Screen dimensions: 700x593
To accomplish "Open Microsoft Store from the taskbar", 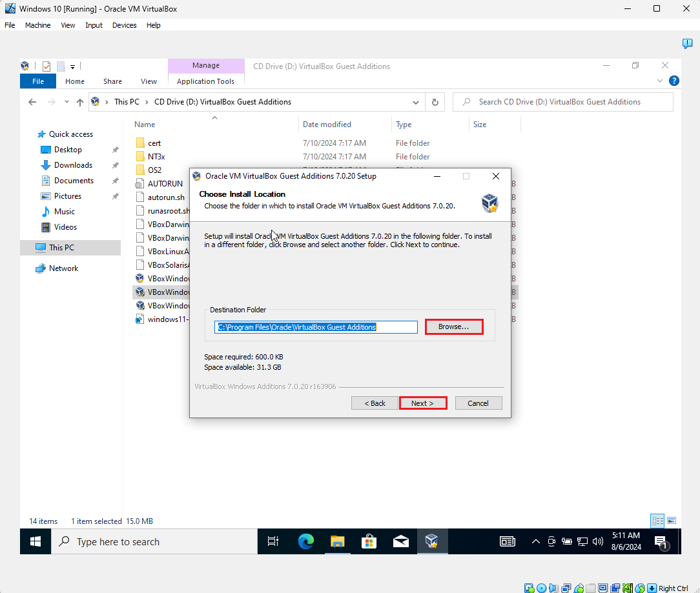I will tap(369, 541).
